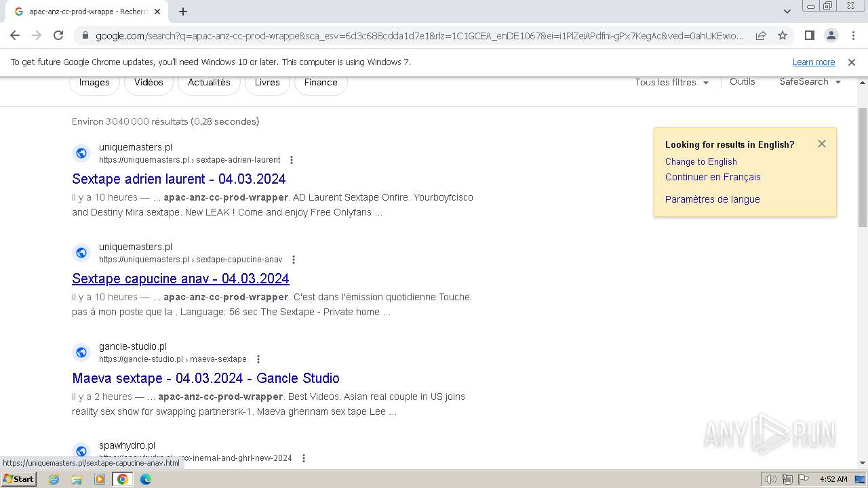Open the Chrome side panel
Viewport: 868px width, 488px height.
[809, 35]
